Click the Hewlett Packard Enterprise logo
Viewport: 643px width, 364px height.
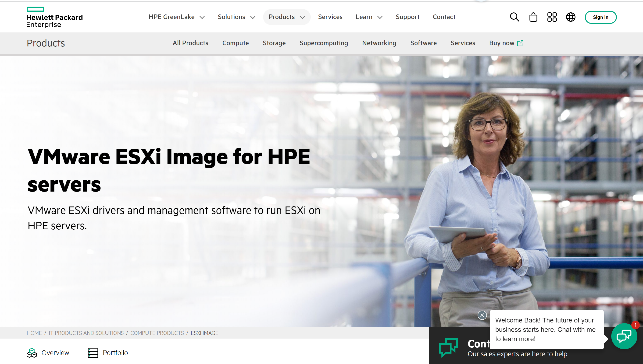point(54,17)
